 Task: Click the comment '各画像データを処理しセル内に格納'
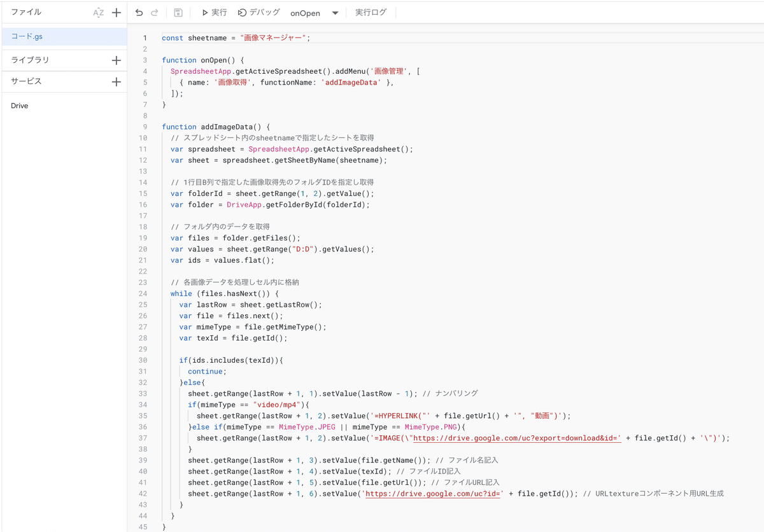tap(235, 283)
